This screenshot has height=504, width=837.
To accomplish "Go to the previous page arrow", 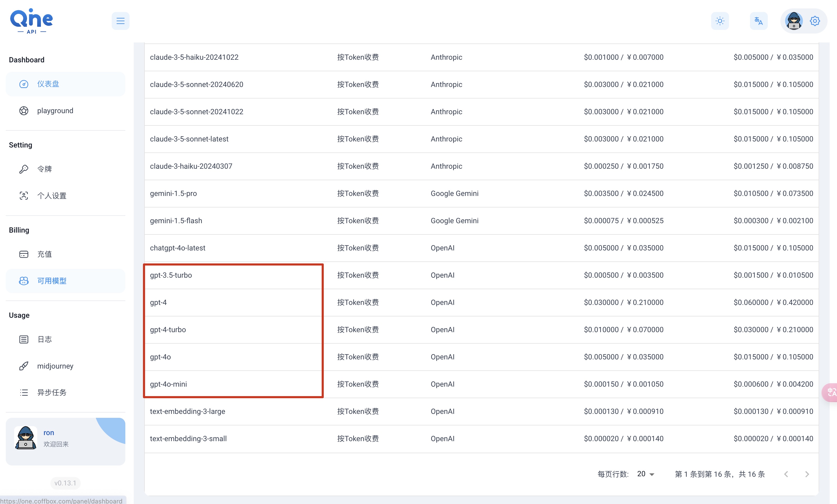I will pyautogui.click(x=786, y=474).
